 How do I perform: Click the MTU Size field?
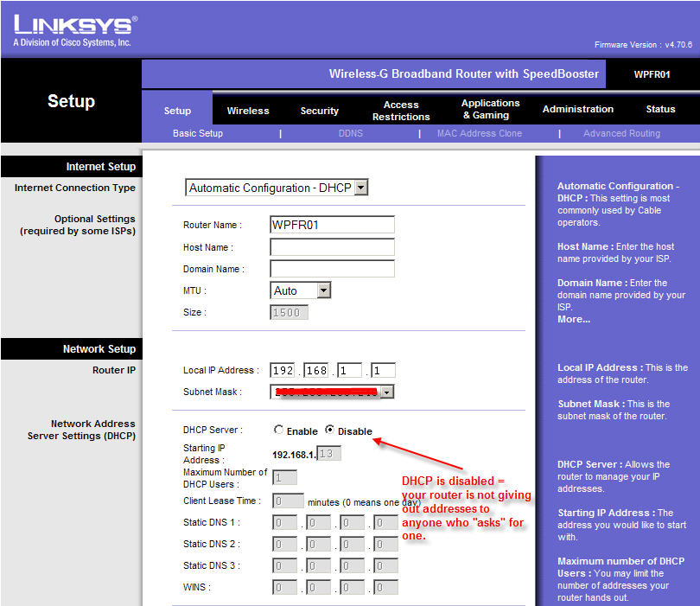click(x=289, y=312)
